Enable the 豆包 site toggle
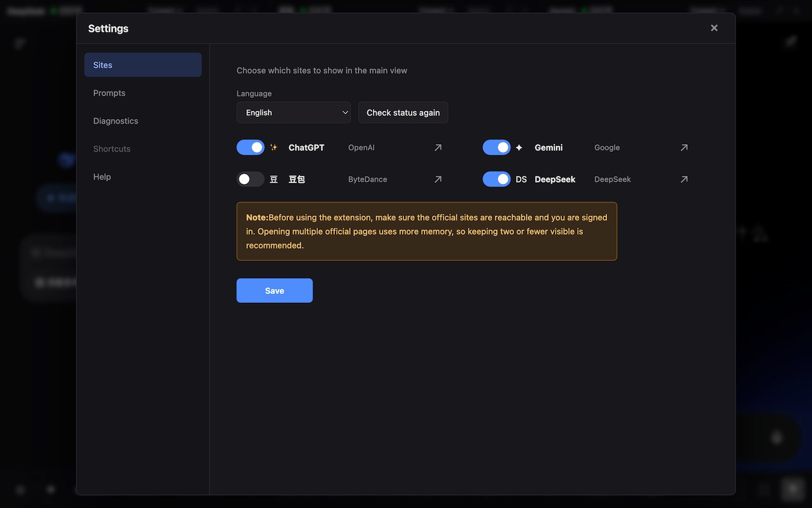The image size is (812, 508). click(x=251, y=179)
